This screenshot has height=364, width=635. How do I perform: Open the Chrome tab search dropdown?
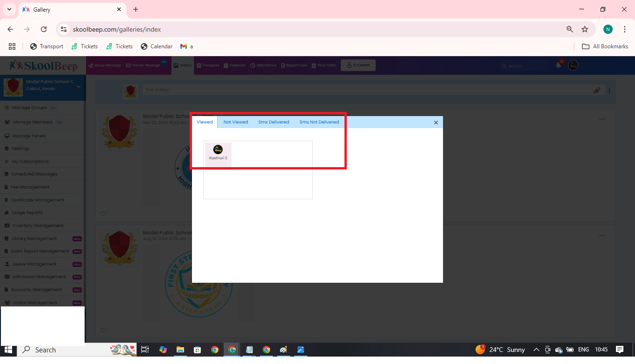(9, 9)
